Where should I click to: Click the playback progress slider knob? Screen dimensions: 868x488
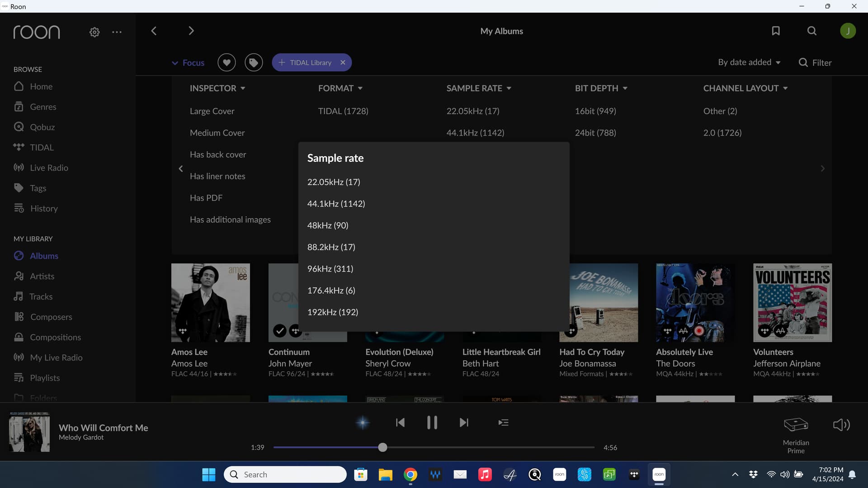click(x=382, y=447)
